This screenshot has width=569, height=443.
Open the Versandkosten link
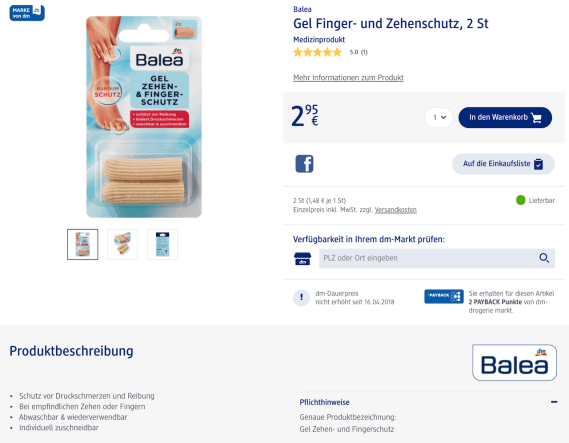click(x=396, y=210)
